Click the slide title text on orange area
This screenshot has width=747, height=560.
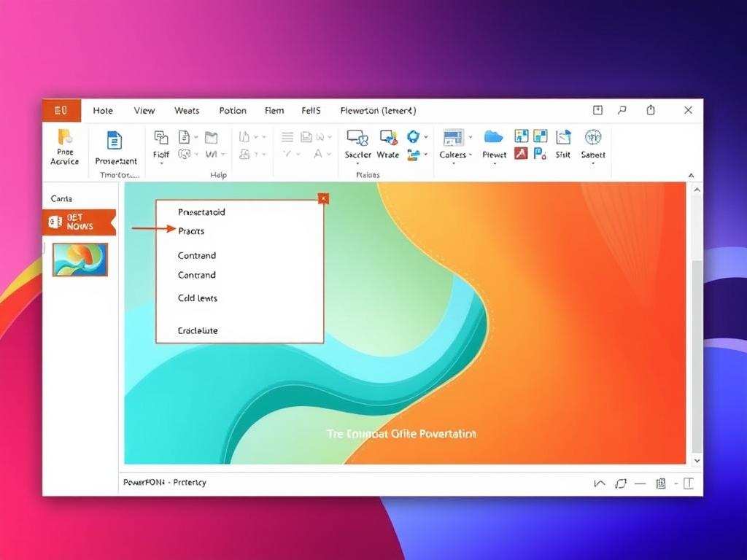click(401, 434)
